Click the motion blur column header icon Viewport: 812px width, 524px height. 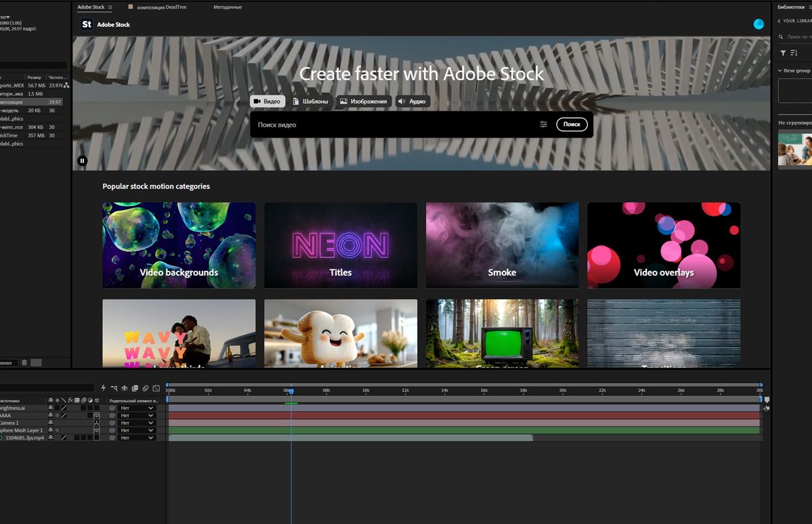pyautogui.click(x=83, y=400)
